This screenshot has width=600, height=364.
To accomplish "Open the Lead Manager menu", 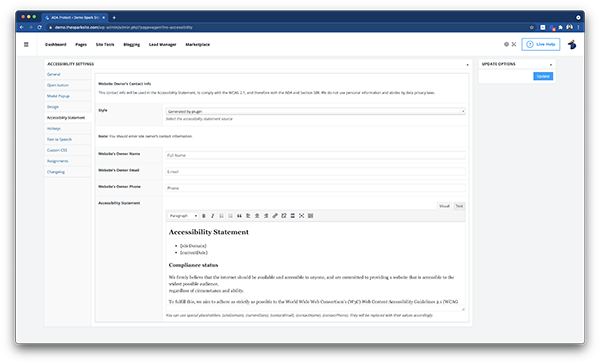I will click(163, 44).
